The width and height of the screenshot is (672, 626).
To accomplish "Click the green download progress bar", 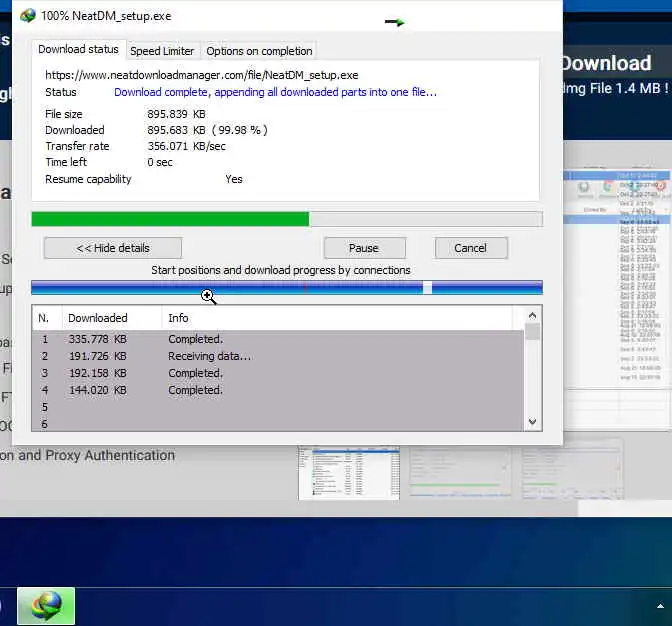I will pos(287,219).
